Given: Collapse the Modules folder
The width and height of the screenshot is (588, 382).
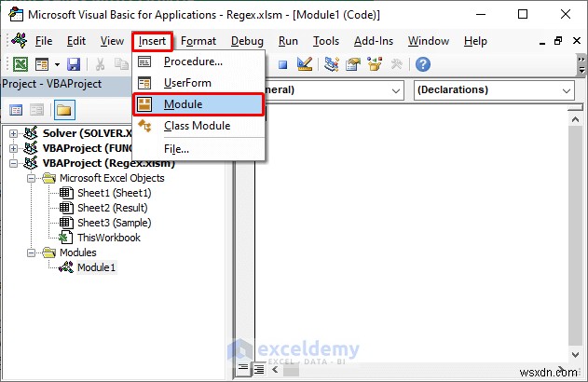Looking at the screenshot, I should tap(31, 253).
